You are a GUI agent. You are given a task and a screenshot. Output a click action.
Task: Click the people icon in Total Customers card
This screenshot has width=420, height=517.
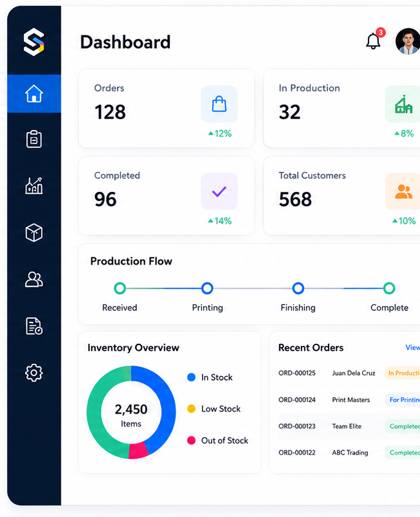pyautogui.click(x=403, y=191)
